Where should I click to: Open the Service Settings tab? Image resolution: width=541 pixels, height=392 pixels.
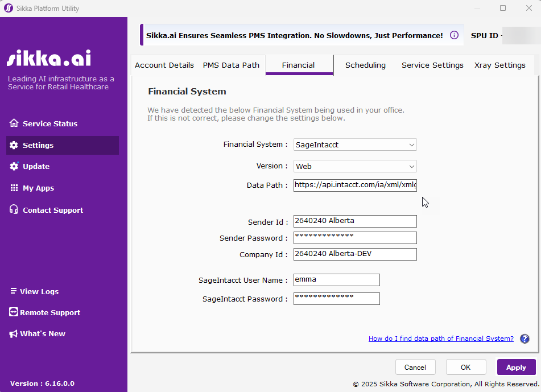(x=432, y=65)
